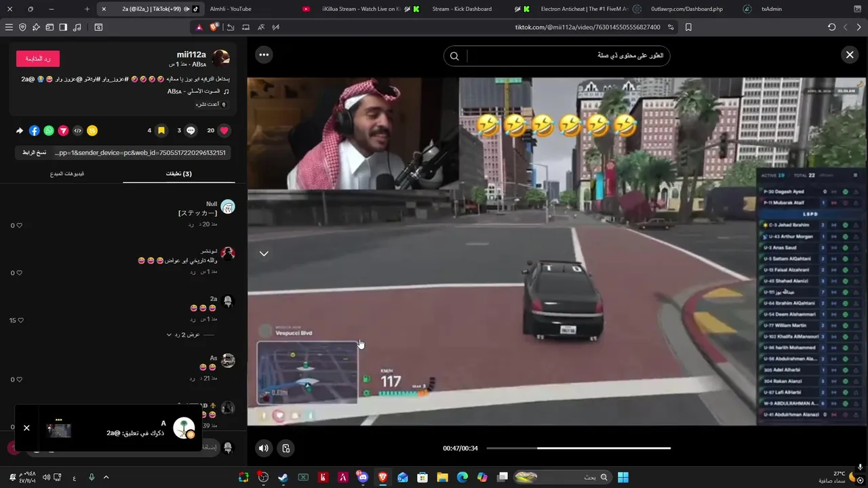
Task: Click the TikTok URL in address bar
Action: tap(587, 27)
